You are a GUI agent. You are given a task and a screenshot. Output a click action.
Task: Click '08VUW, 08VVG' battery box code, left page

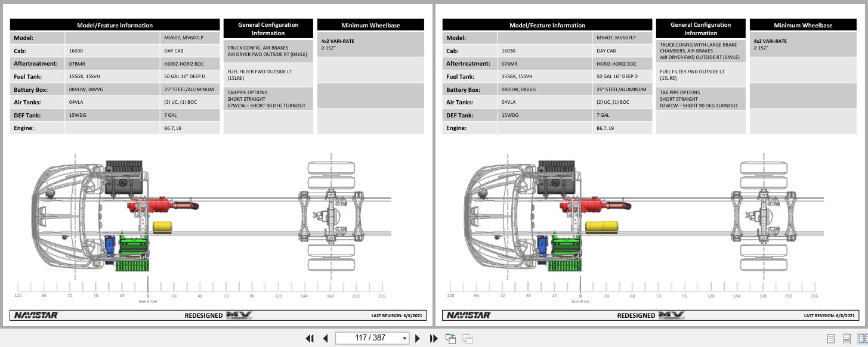[86, 89]
